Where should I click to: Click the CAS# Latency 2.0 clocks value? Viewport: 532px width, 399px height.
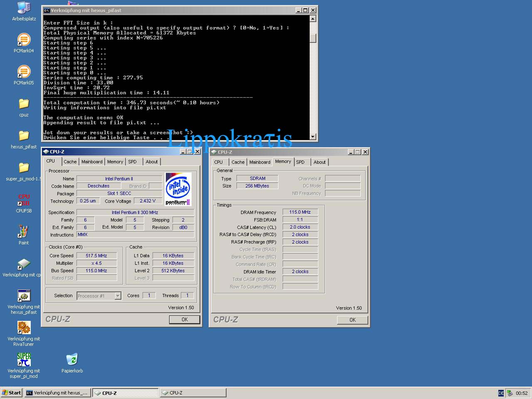[x=300, y=227]
